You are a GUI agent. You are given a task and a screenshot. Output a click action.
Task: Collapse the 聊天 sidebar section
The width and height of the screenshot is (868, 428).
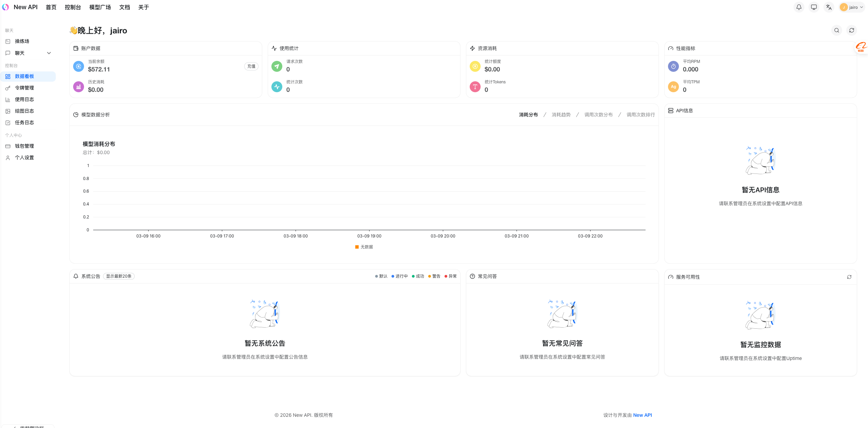click(x=49, y=53)
